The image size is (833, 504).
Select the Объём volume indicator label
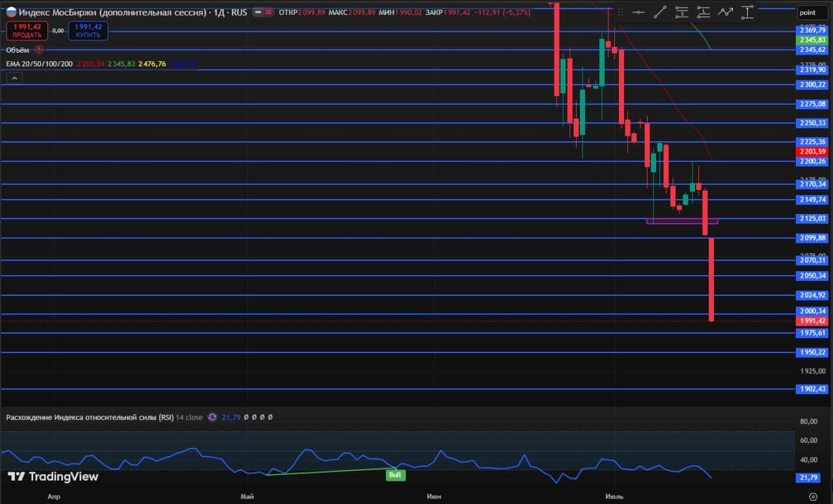coord(18,49)
